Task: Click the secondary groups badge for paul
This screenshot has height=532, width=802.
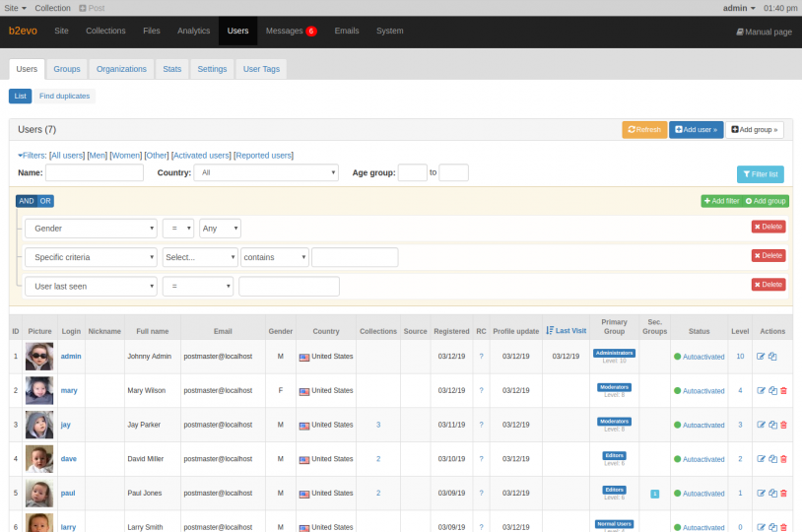Action: pyautogui.click(x=654, y=494)
